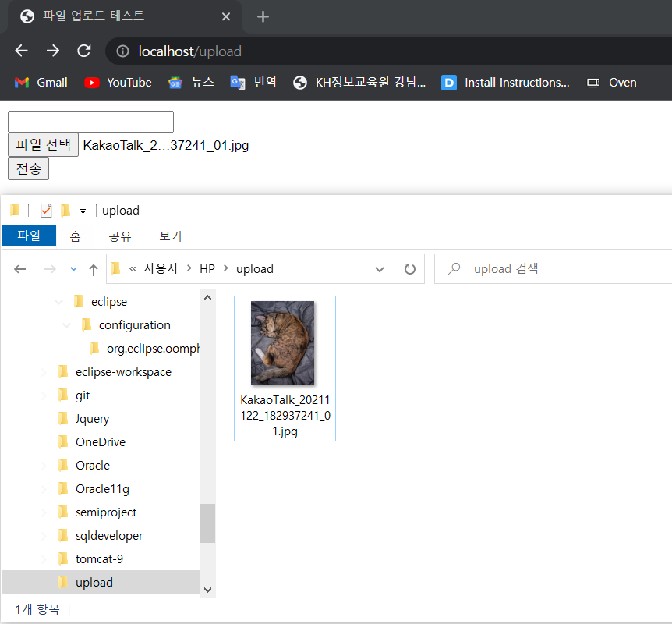Screen dimensions: 672x624
Task: Open the 번역 bookmark
Action: 253,83
